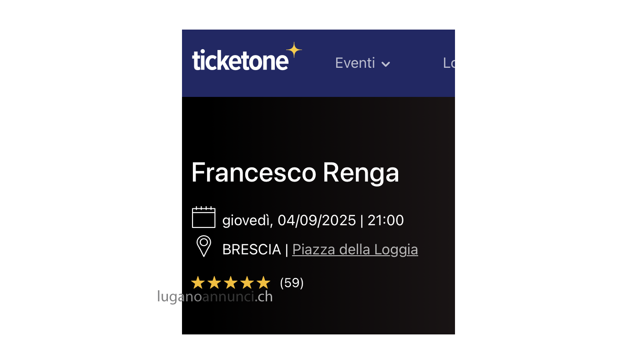637x364 pixels.
Task: Click the location pin icon
Action: (x=204, y=246)
